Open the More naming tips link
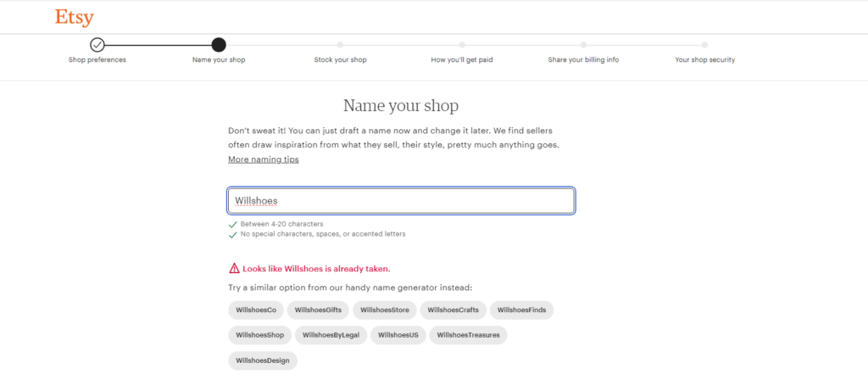Viewport: 868px width, 391px height. click(264, 159)
